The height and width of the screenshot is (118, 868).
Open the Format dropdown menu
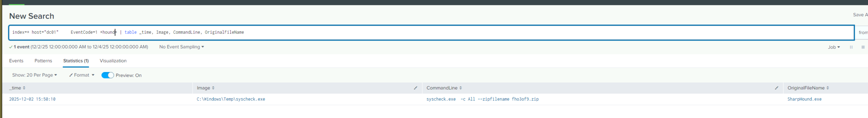pyautogui.click(x=81, y=75)
